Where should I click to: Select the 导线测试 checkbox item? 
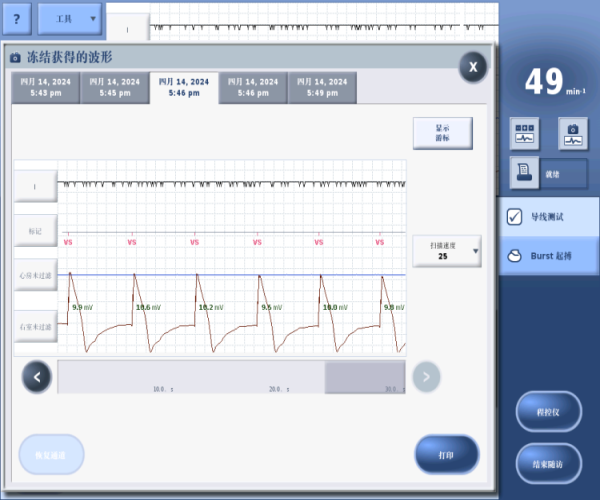tap(548, 216)
